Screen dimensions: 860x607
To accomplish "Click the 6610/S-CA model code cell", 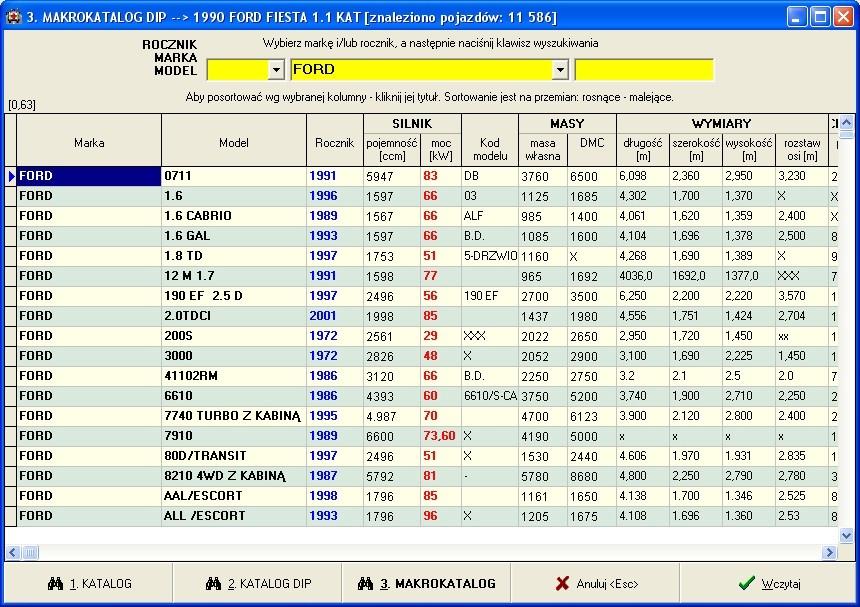I will 490,396.
